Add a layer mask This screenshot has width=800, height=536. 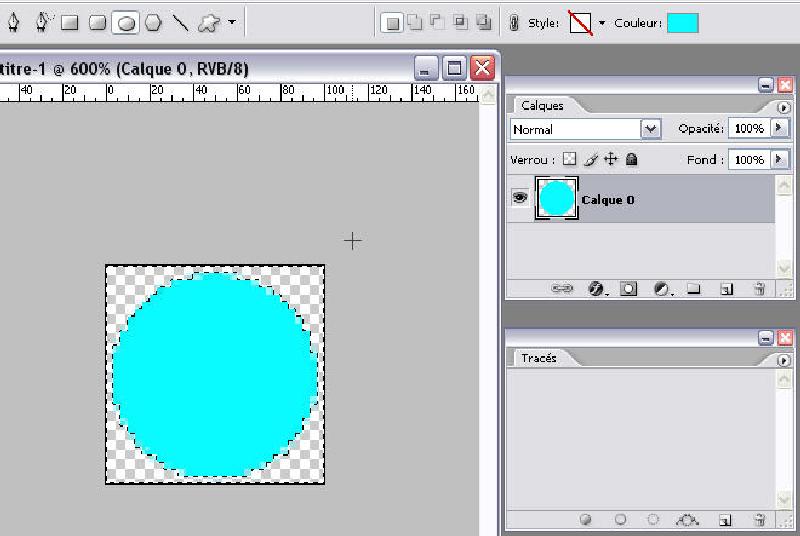[629, 289]
